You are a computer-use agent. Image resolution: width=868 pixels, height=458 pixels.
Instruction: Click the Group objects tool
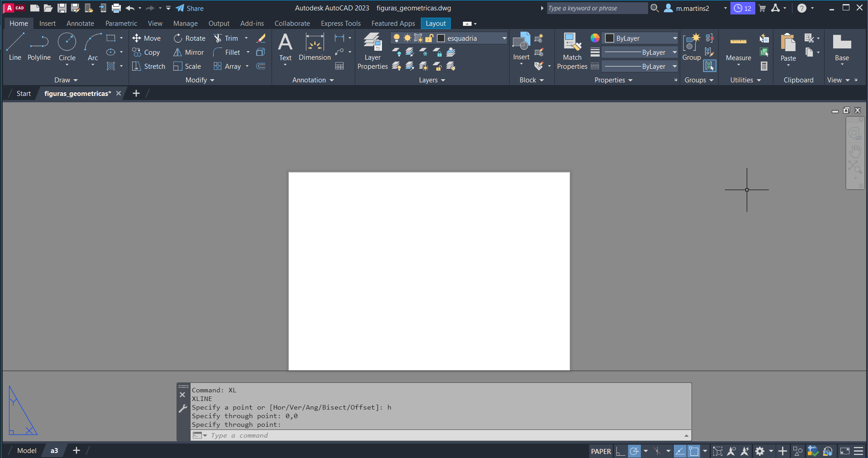point(692,47)
